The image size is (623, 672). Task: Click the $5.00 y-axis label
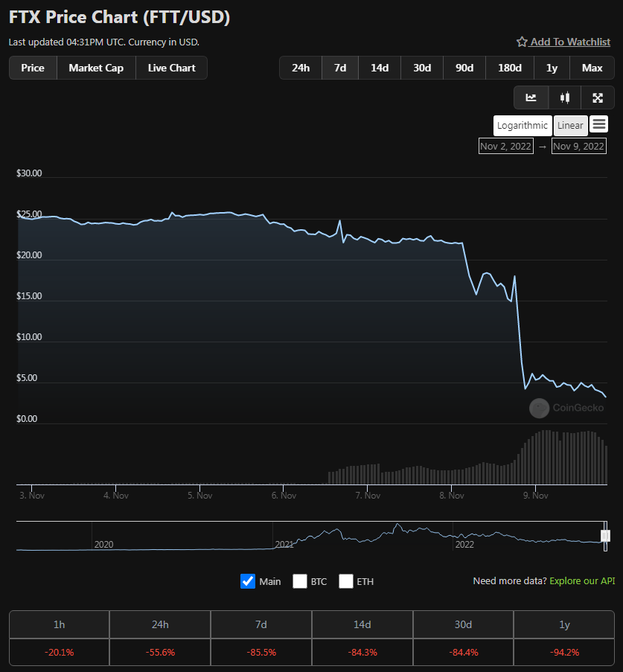coord(27,377)
